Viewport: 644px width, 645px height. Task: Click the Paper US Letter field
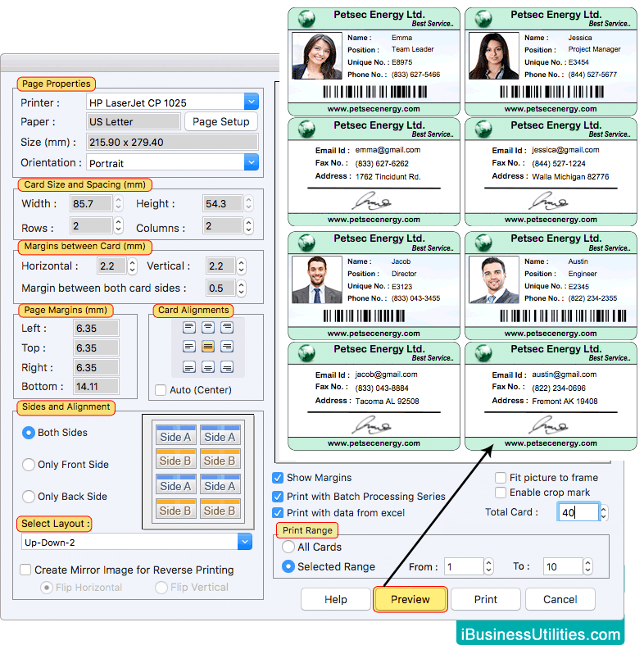(134, 122)
